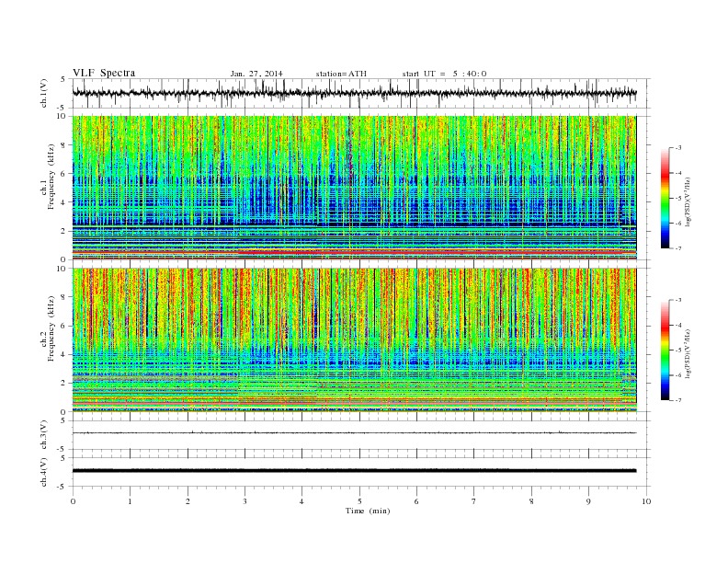Image resolution: width=728 pixels, height=563 pixels.
Task: Click the "6" kHz tick label on ch.2 spectrogram
Action: 64,326
